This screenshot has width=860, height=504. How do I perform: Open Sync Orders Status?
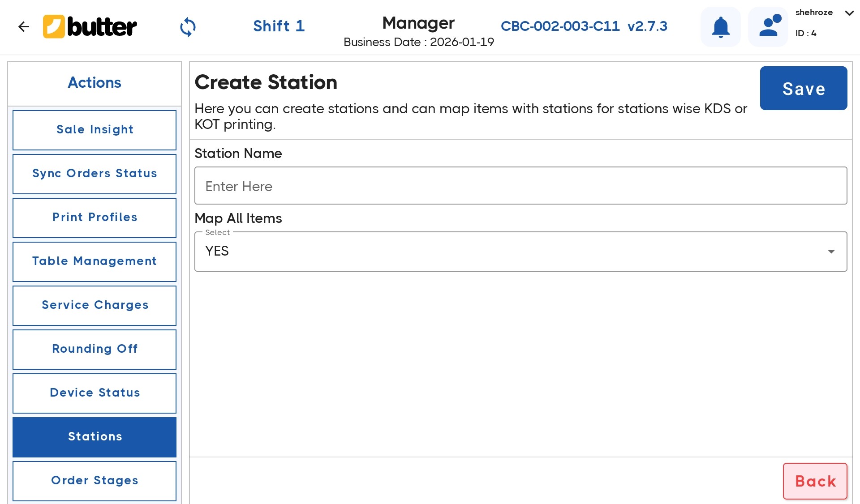(x=95, y=174)
